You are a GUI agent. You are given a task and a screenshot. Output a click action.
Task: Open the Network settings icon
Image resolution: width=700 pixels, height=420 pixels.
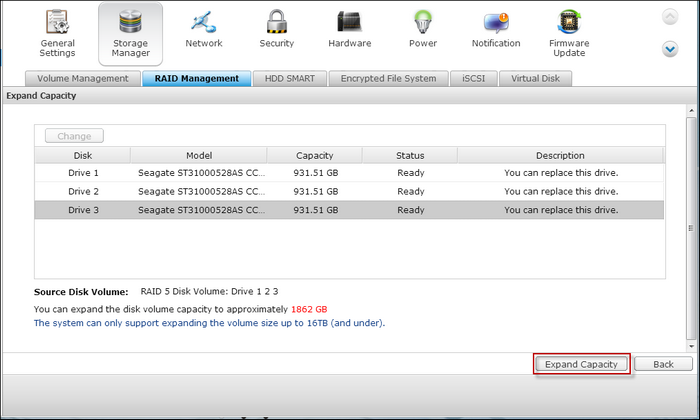coord(204,21)
